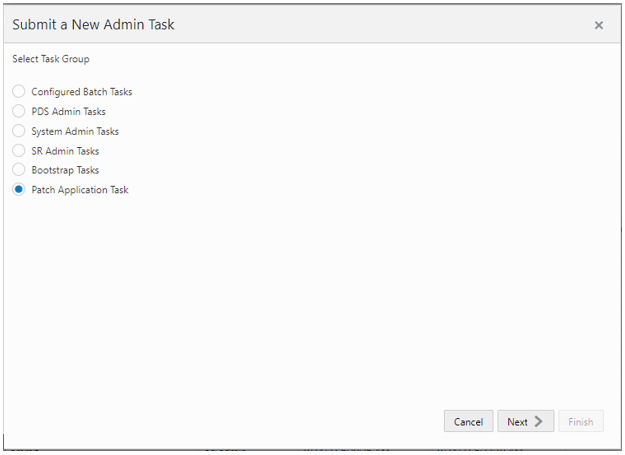Click the greyed-out Finish button
The width and height of the screenshot is (625, 455).
pos(581,421)
